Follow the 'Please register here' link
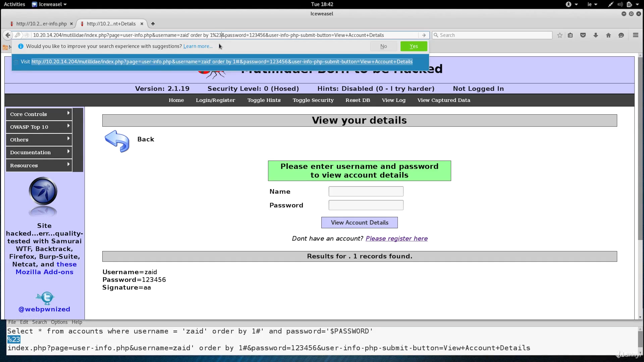644x362 pixels. click(x=396, y=238)
